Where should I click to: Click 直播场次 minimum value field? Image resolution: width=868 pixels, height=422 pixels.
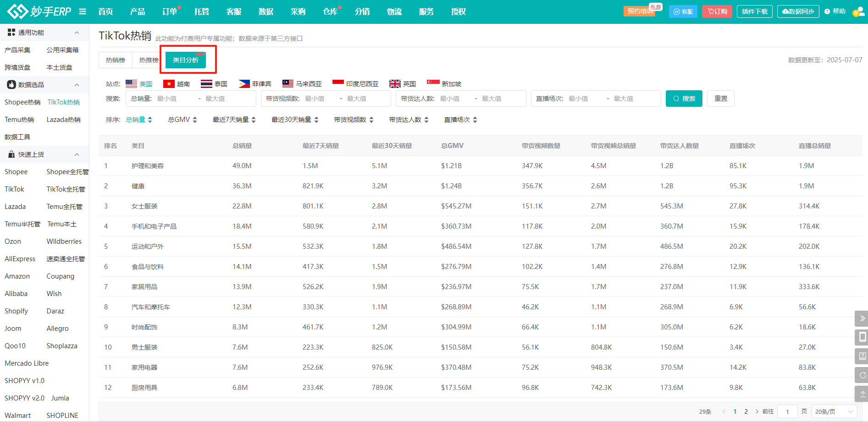(585, 99)
